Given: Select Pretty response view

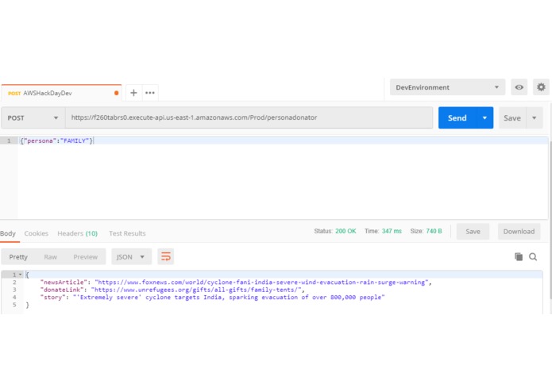Looking at the screenshot, I should coord(18,257).
